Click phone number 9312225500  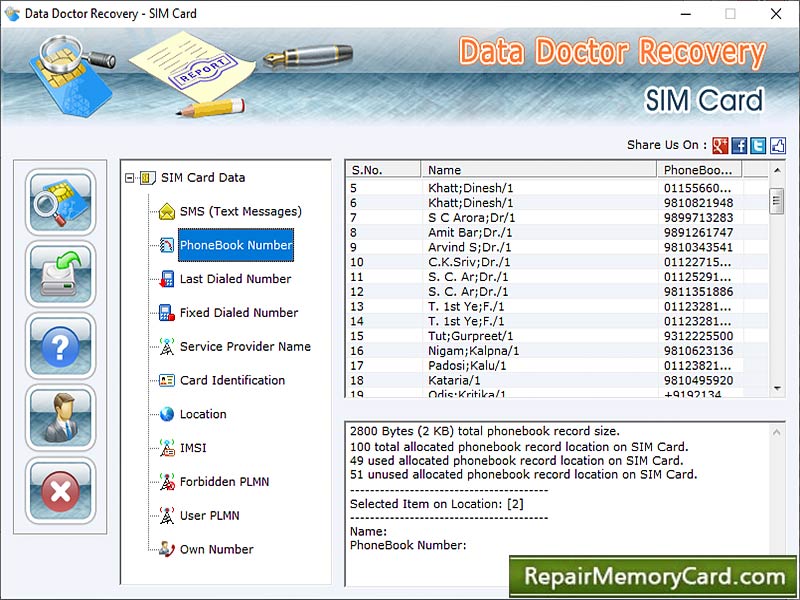coord(698,336)
